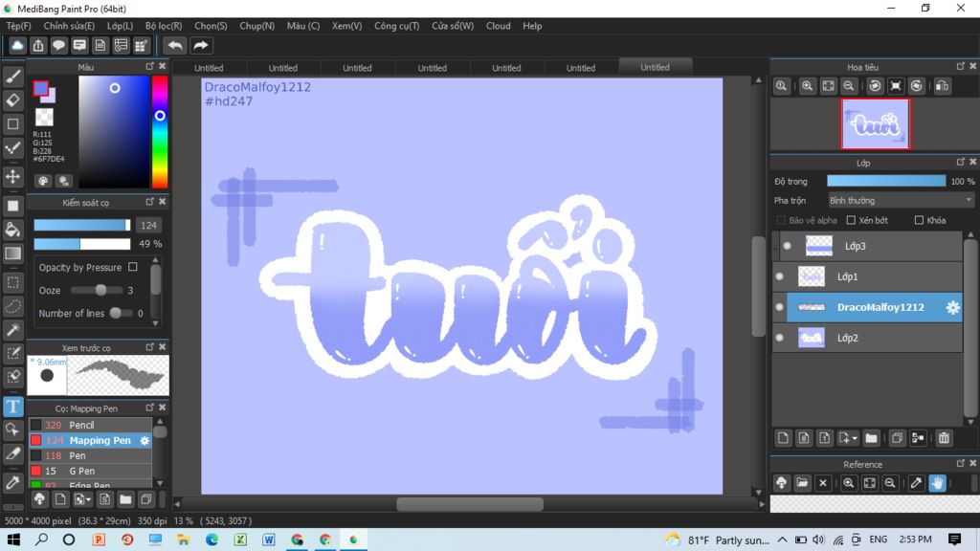Zoom out on the Navigator panel
Viewport: 980px width, 551px height.
coord(849,86)
